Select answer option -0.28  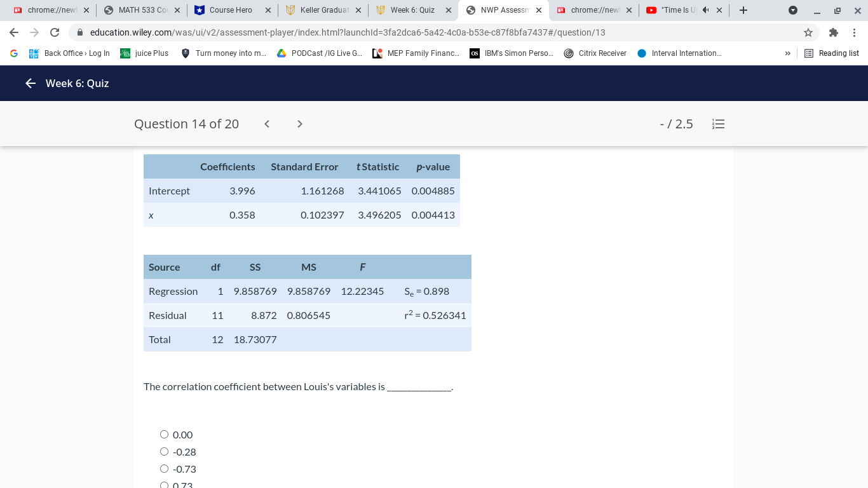(x=164, y=452)
